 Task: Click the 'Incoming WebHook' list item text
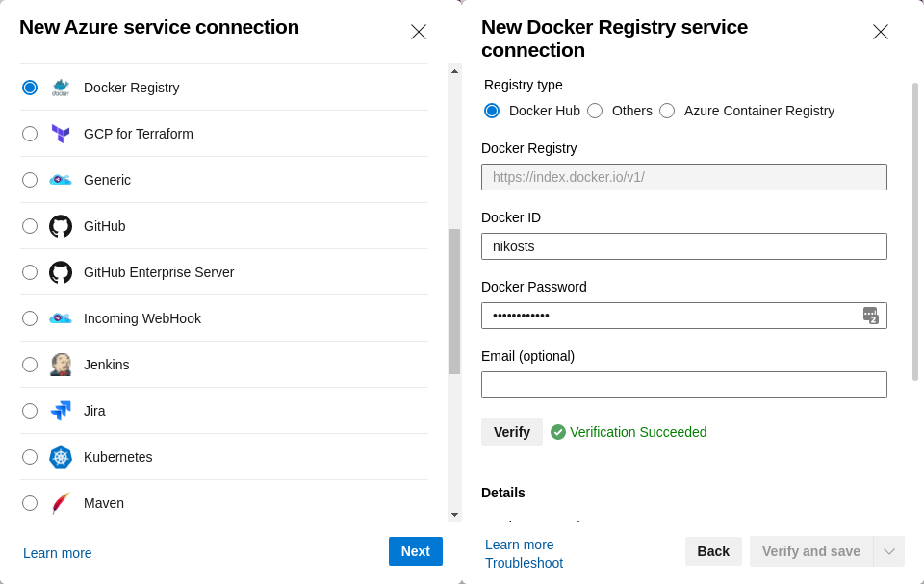pos(142,318)
